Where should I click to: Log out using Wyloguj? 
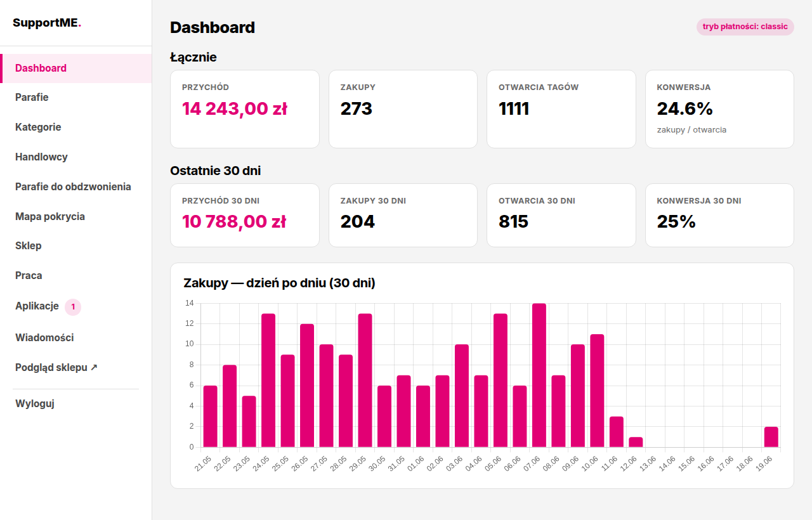[x=76, y=404]
